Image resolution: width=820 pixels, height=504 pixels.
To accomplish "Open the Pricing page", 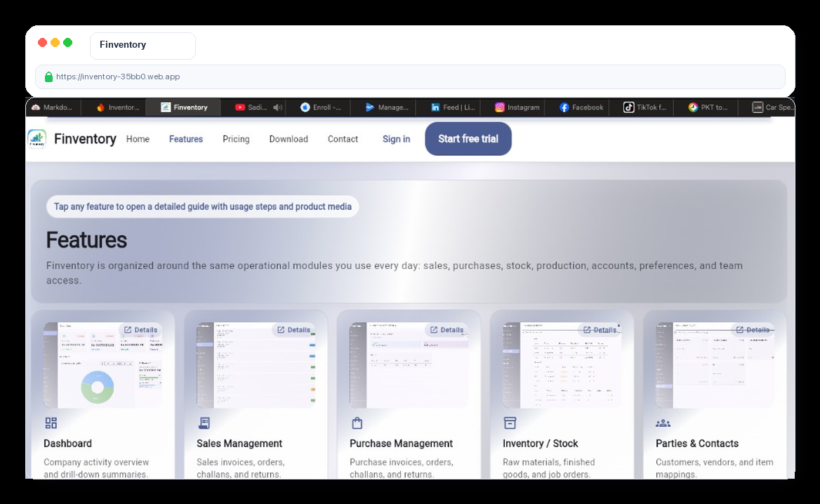I will tap(236, 139).
